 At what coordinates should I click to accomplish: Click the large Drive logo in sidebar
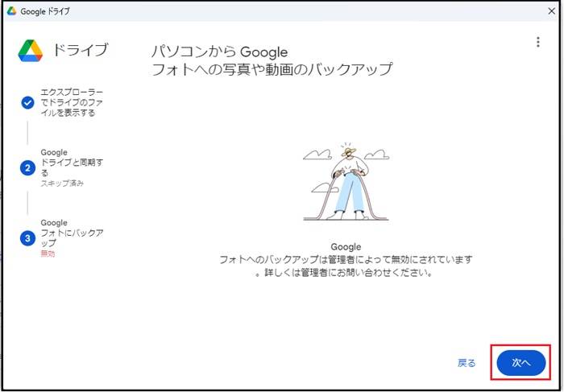31,51
